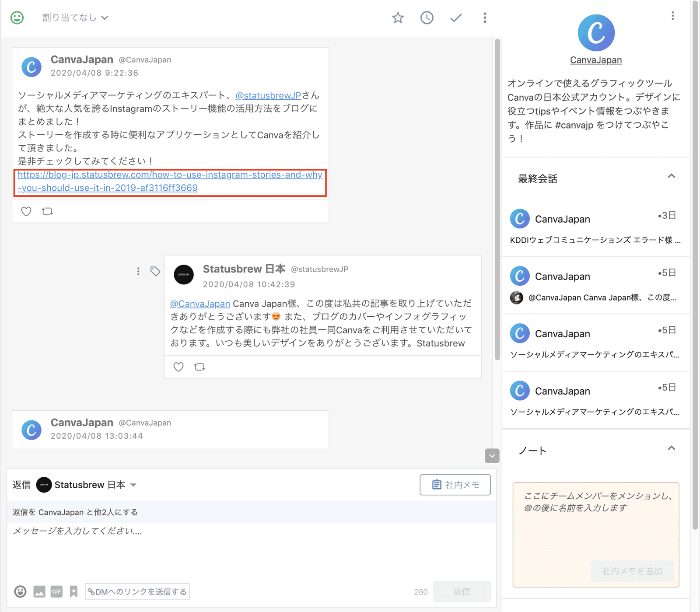The image size is (700, 612).
Task: Open saved replies bookmark icon
Action: (73, 592)
